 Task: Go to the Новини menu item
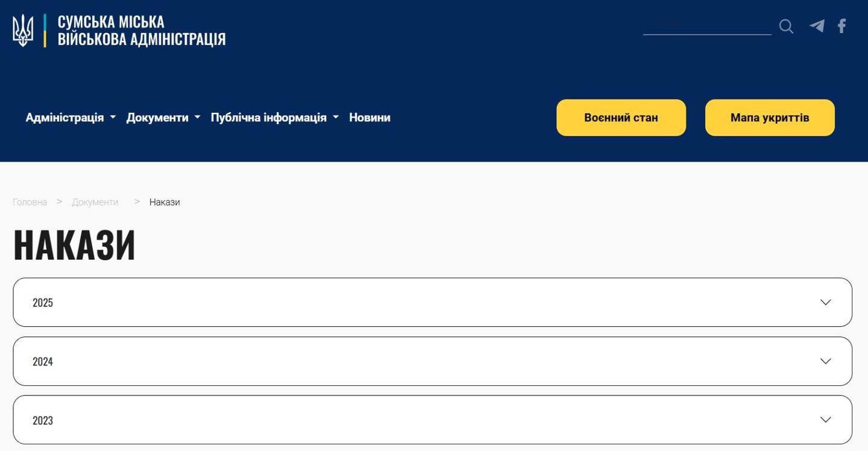(x=370, y=118)
